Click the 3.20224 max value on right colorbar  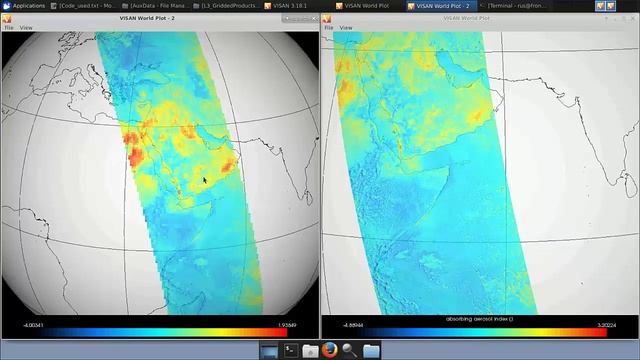point(607,325)
